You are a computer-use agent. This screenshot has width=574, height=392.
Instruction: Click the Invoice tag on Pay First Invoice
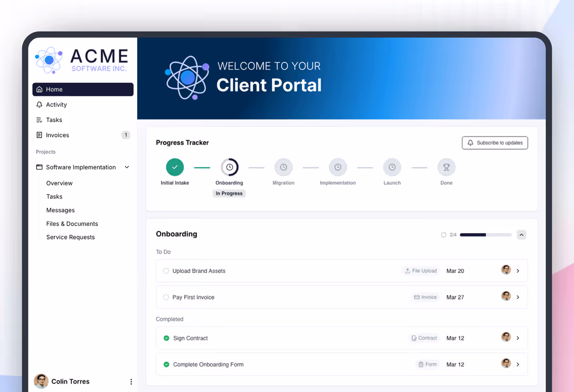click(x=425, y=297)
